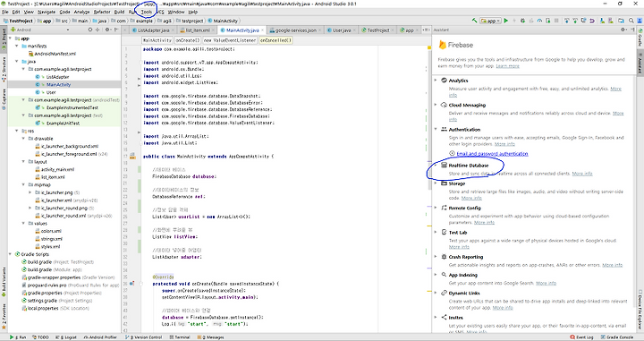644x341 pixels.
Task: Select AndroidManifest.xml in the project tree
Action: click(x=55, y=54)
